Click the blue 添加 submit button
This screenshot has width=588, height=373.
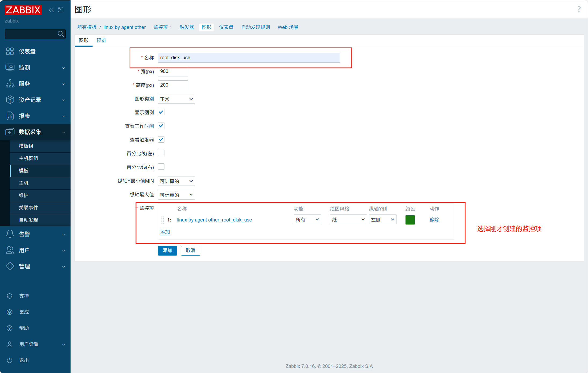pyautogui.click(x=167, y=250)
